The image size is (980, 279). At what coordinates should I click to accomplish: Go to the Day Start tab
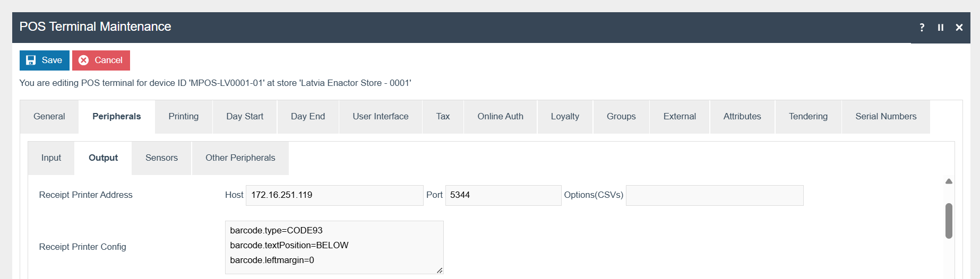click(244, 117)
